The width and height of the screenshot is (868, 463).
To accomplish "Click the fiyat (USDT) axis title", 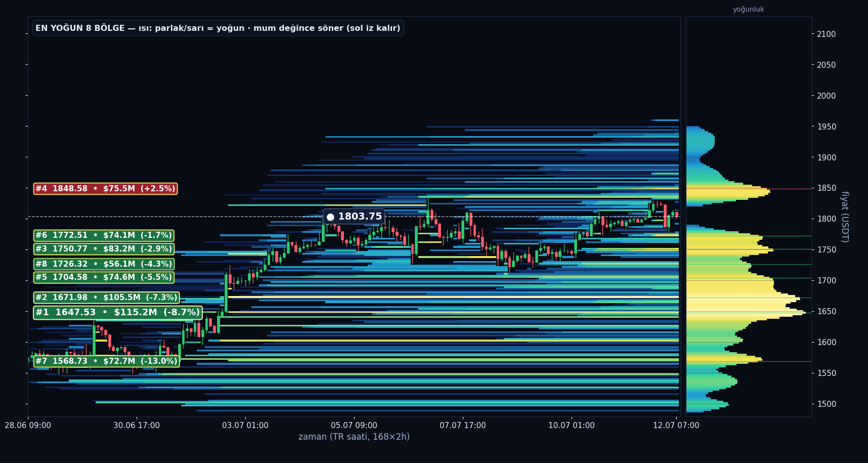I will click(x=844, y=217).
